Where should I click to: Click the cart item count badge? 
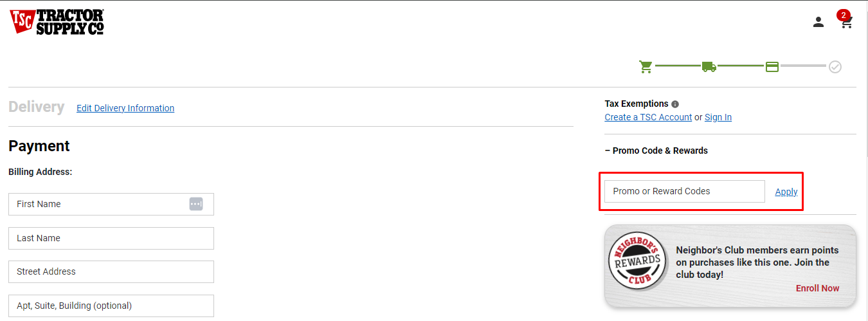[x=843, y=15]
